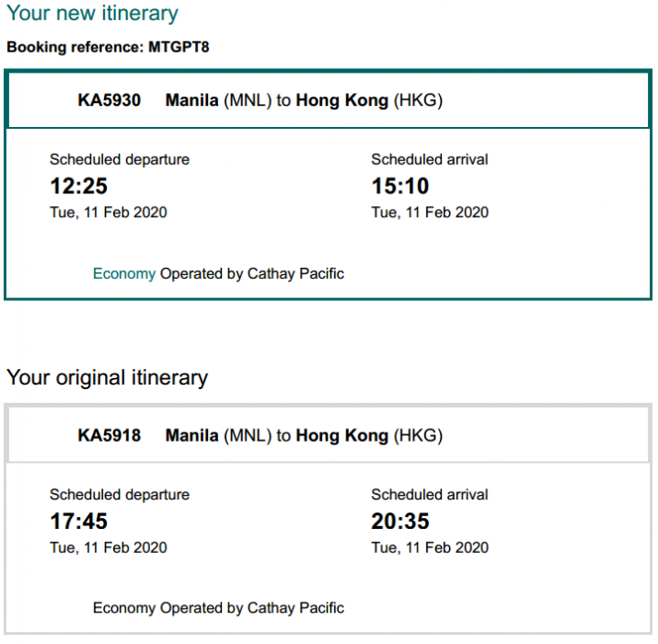
Task: Click the "Your original itinerary" heading
Action: tap(108, 377)
